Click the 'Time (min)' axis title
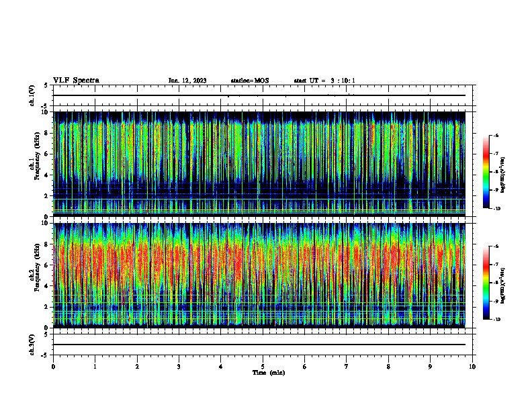This screenshot has height=411, width=532. pyautogui.click(x=269, y=373)
